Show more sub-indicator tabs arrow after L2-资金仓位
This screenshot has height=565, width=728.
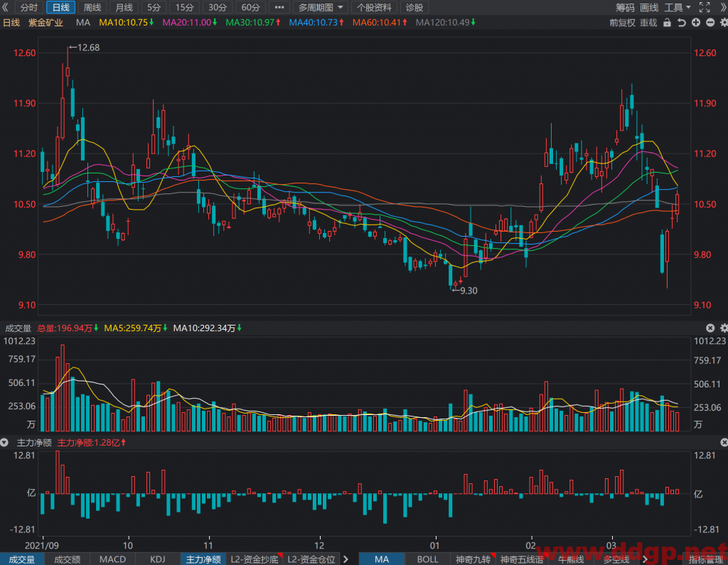click(346, 559)
